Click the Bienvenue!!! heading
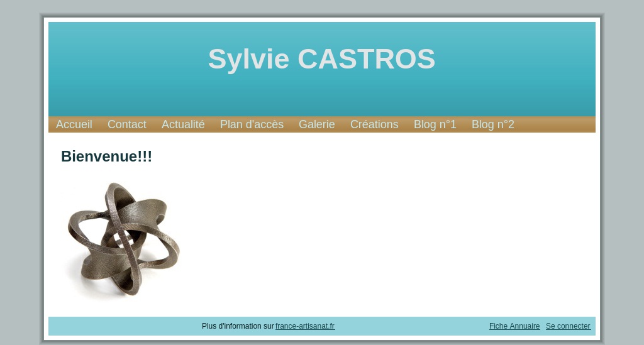The height and width of the screenshot is (345, 644). pos(106,156)
